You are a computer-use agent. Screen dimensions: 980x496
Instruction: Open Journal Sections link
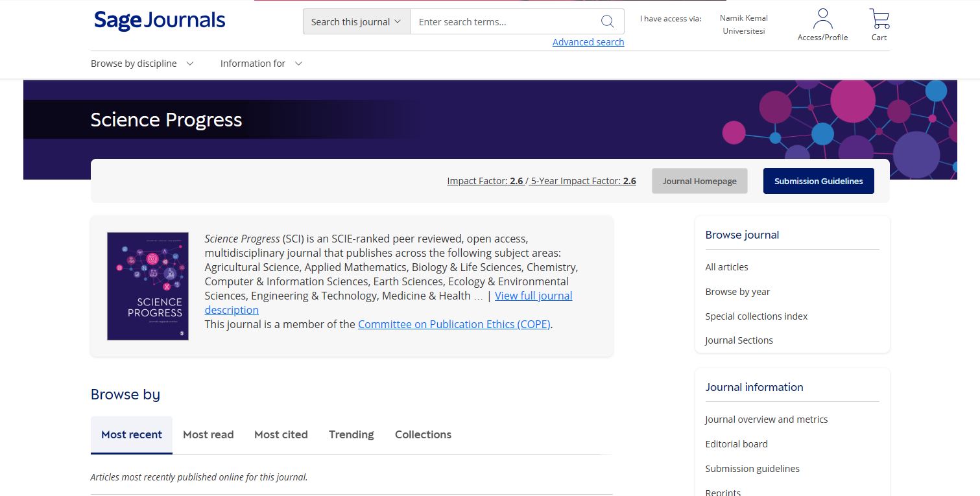(x=739, y=340)
